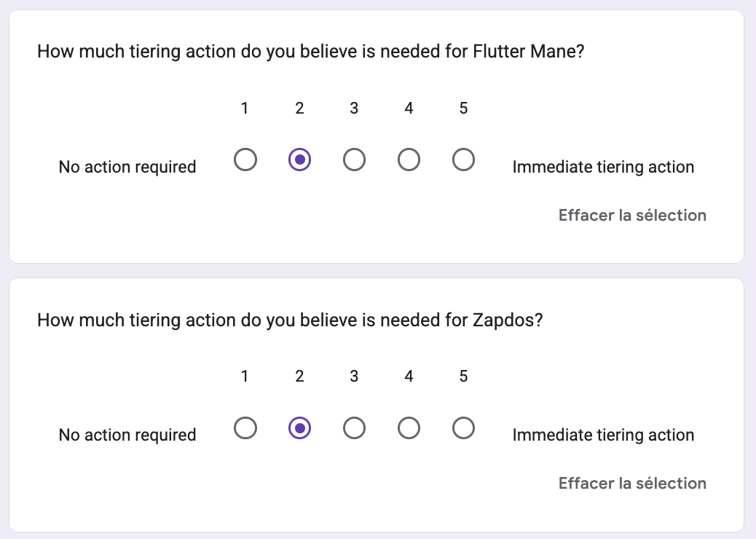Pick rating 4 for Zapdos
The width and height of the screenshot is (756, 539).
pos(409,428)
